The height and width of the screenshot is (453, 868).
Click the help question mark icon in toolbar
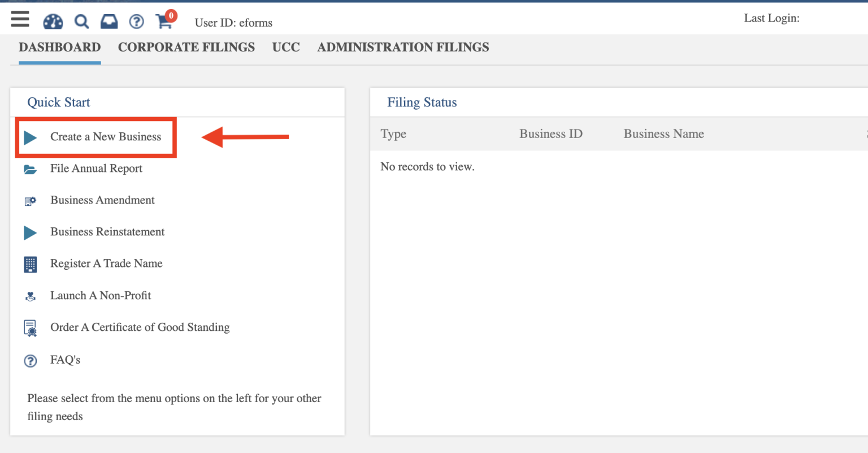pyautogui.click(x=136, y=22)
